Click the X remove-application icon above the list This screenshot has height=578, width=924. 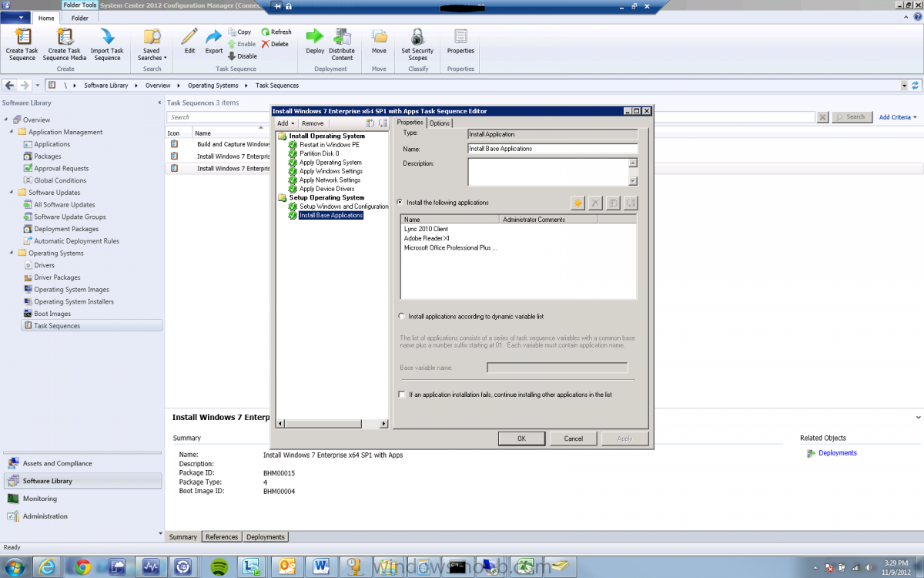click(x=595, y=203)
